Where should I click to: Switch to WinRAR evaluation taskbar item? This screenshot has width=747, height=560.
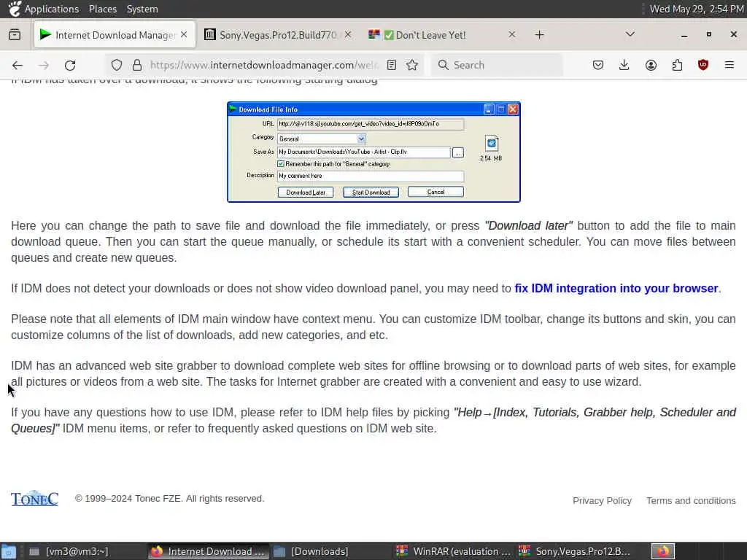coord(454,551)
